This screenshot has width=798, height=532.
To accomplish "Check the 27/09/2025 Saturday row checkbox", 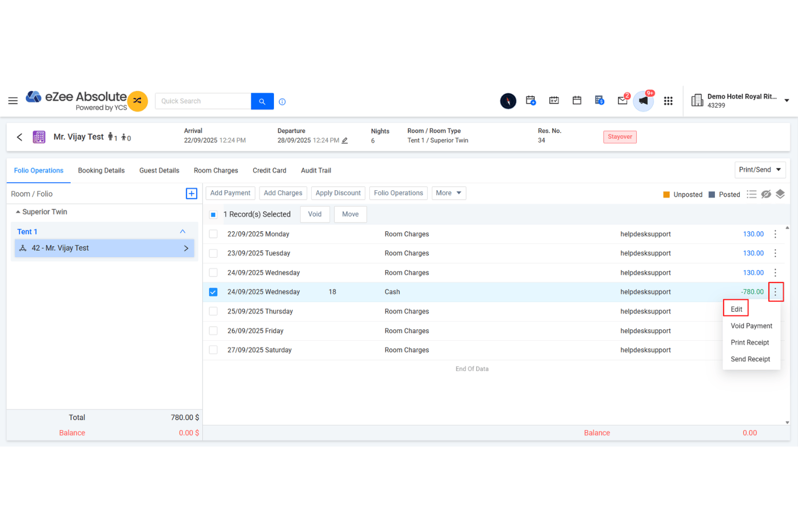I will tap(213, 350).
